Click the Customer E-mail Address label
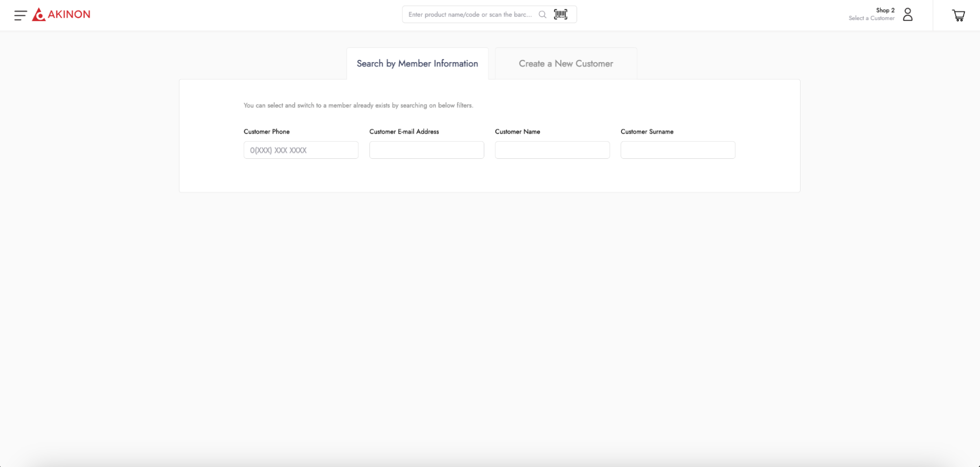The image size is (980, 467). [404, 132]
